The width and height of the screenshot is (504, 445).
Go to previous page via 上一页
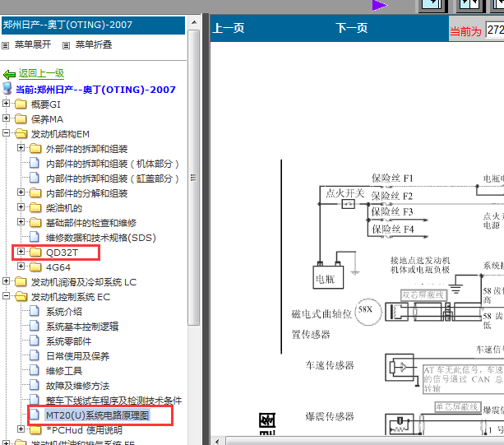(x=229, y=28)
